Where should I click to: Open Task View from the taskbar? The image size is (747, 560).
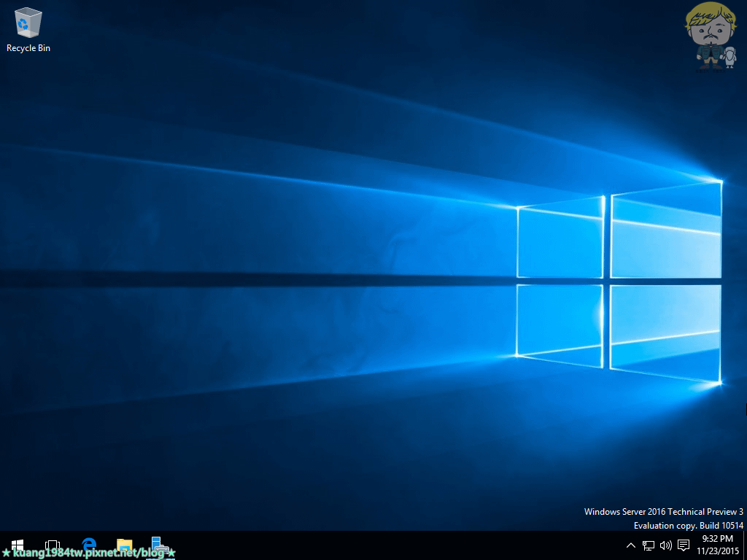53,545
